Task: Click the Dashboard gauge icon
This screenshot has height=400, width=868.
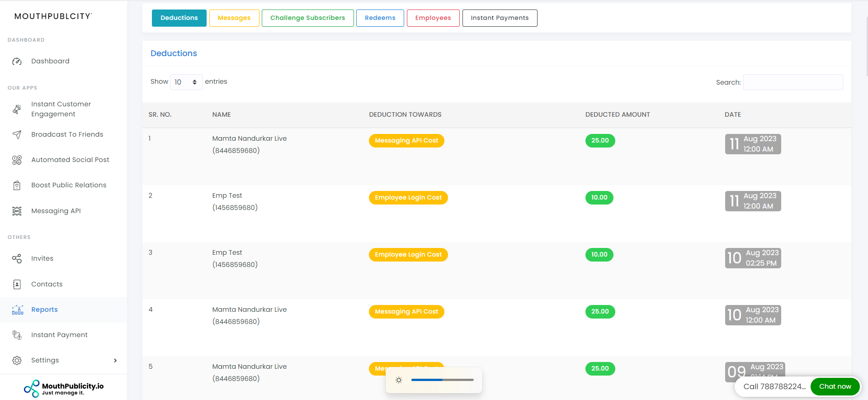Action: coord(17,61)
